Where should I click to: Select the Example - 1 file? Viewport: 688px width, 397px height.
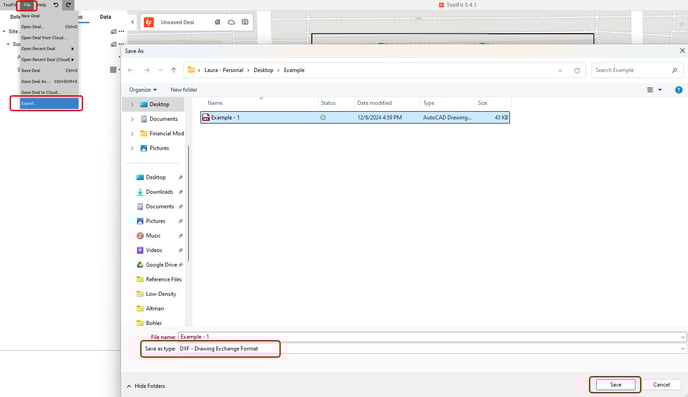pos(355,118)
